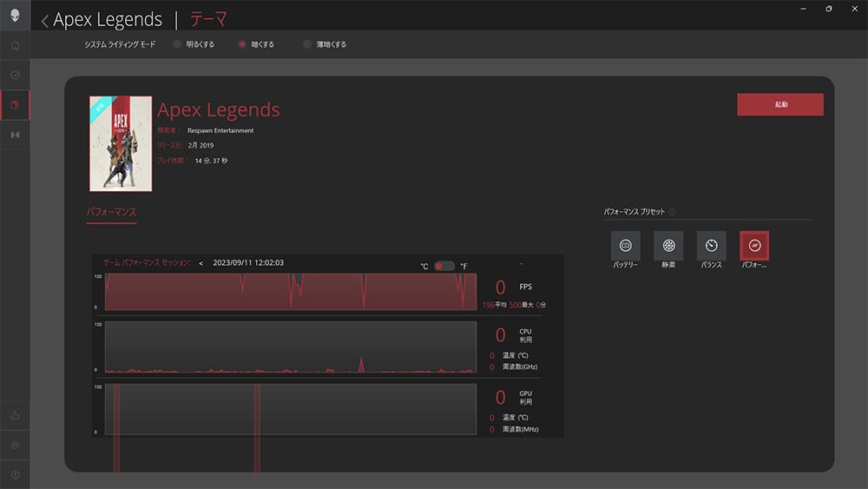Click the Alienware head logo icon
This screenshot has width=868, height=489.
tap(15, 15)
